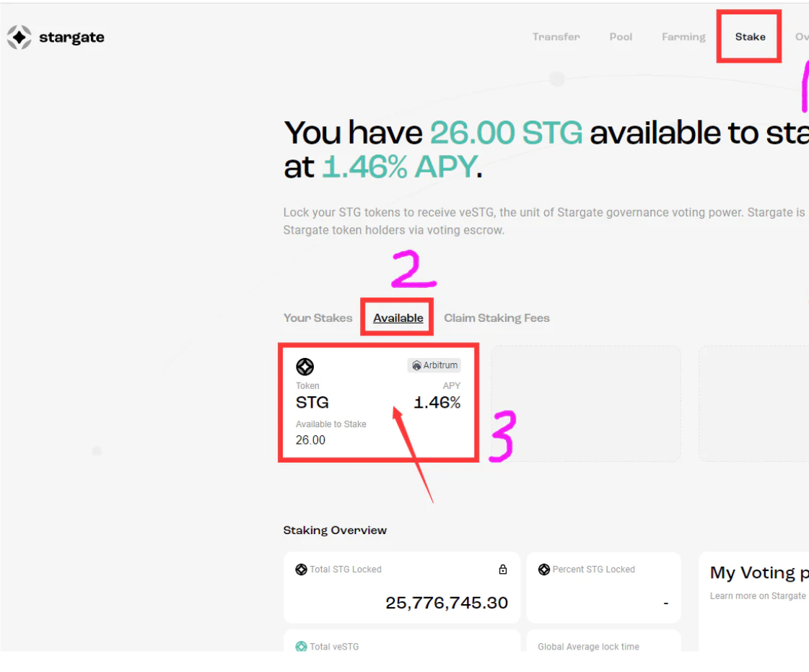Click the stargate wordmark text

71,38
